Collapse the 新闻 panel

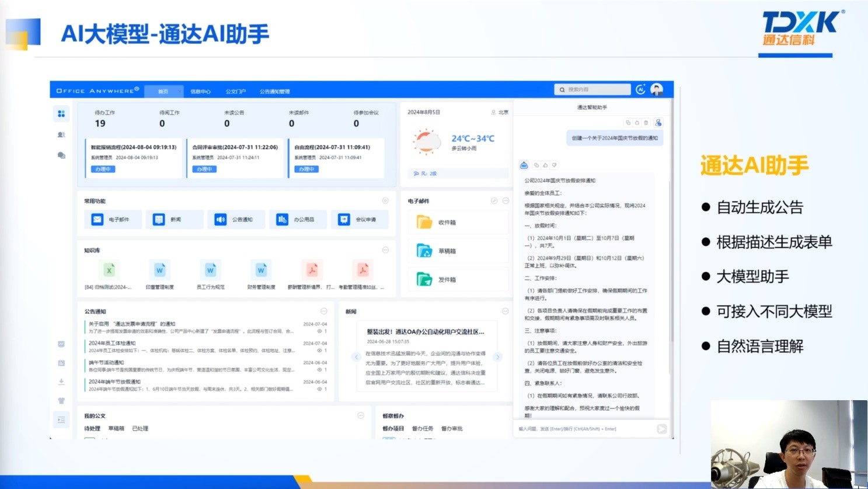click(505, 311)
